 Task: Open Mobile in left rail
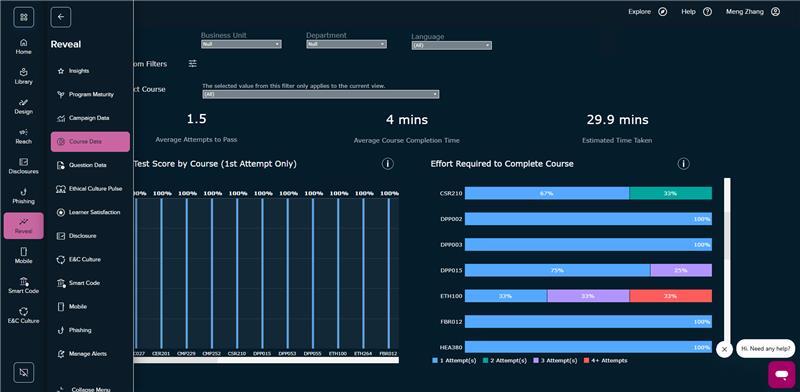23,256
